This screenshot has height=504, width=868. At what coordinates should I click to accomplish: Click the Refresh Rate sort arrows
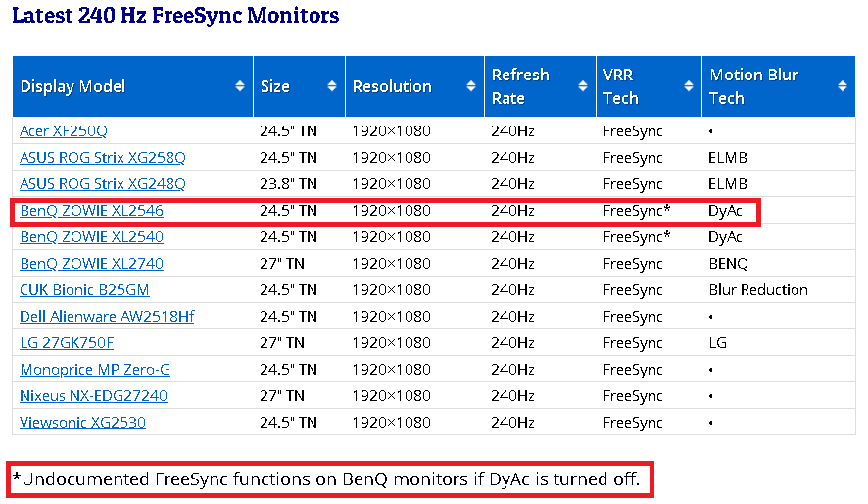click(582, 86)
